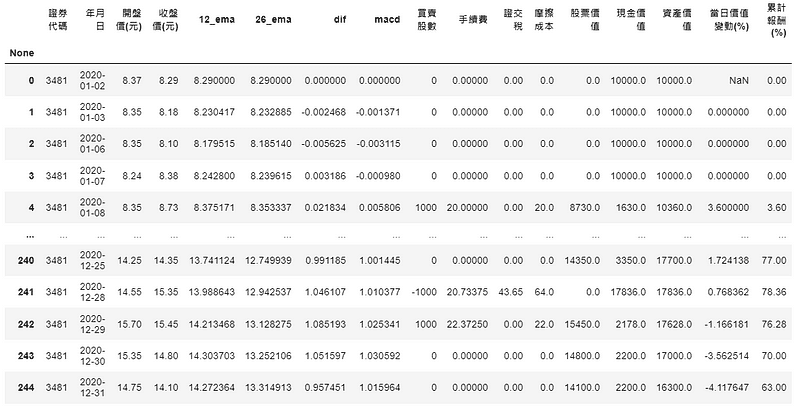Select row index 0

[30, 80]
